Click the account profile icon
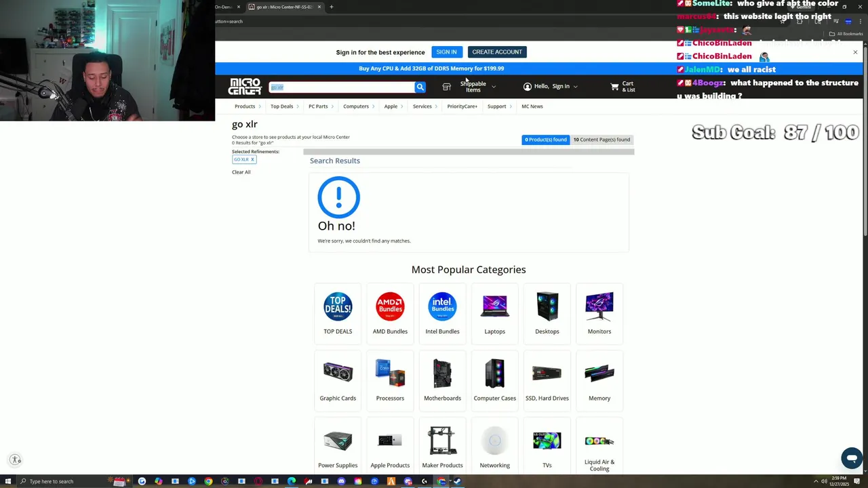 pyautogui.click(x=527, y=87)
